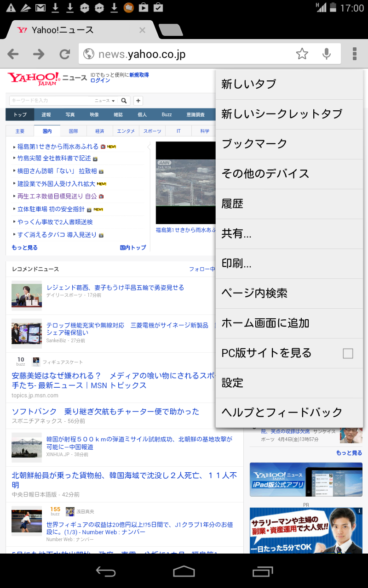368x588 pixels.
Task: Select the エンタメ category tab
Action: pos(126,131)
